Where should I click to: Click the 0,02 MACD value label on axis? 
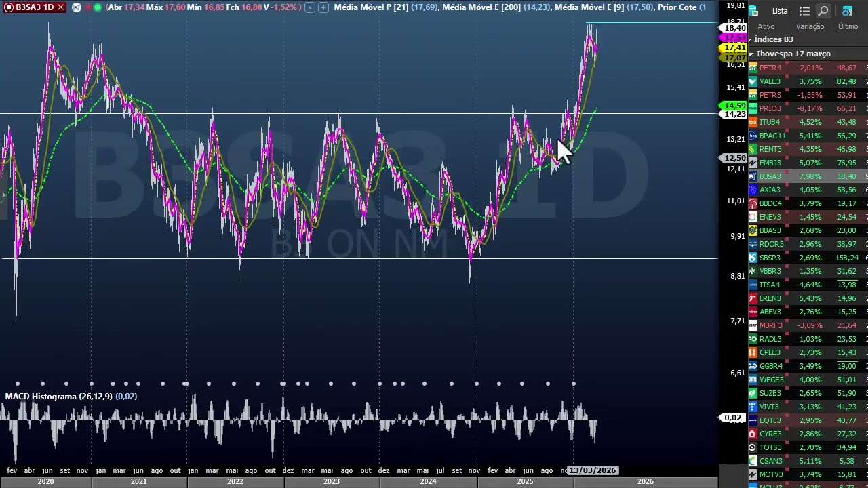click(x=733, y=418)
